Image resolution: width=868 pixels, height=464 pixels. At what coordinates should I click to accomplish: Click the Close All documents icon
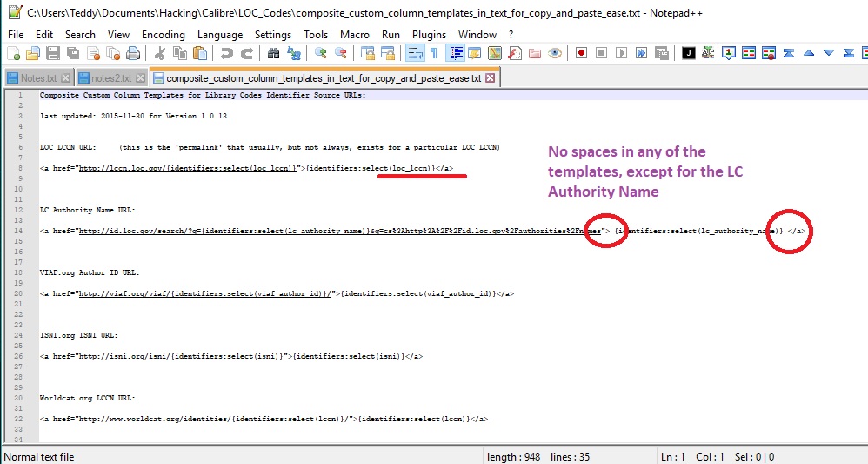(113, 53)
